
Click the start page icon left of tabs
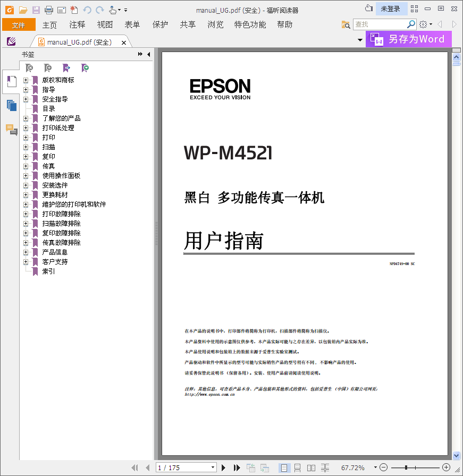pos(11,41)
